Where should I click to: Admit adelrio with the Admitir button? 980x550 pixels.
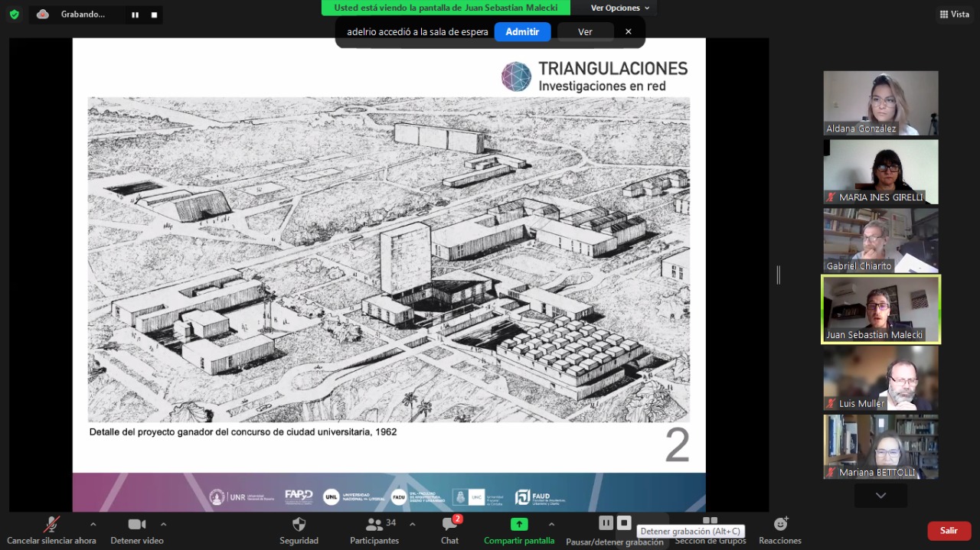coord(522,31)
